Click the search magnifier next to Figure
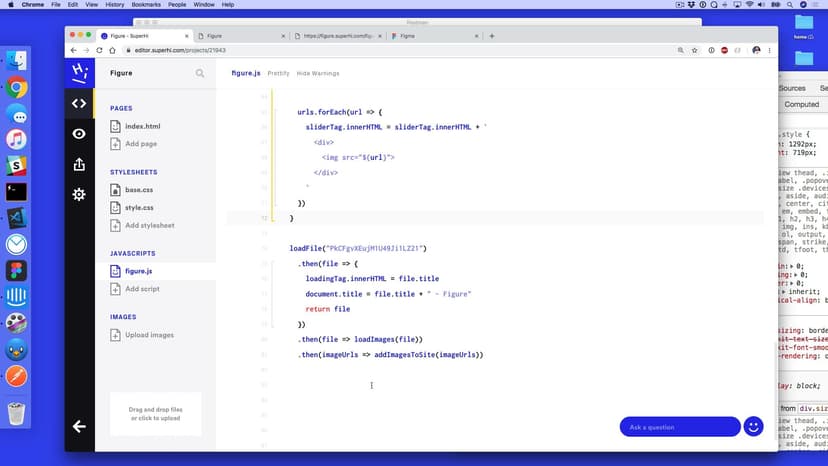Screen dimensions: 828x466 [200, 73]
